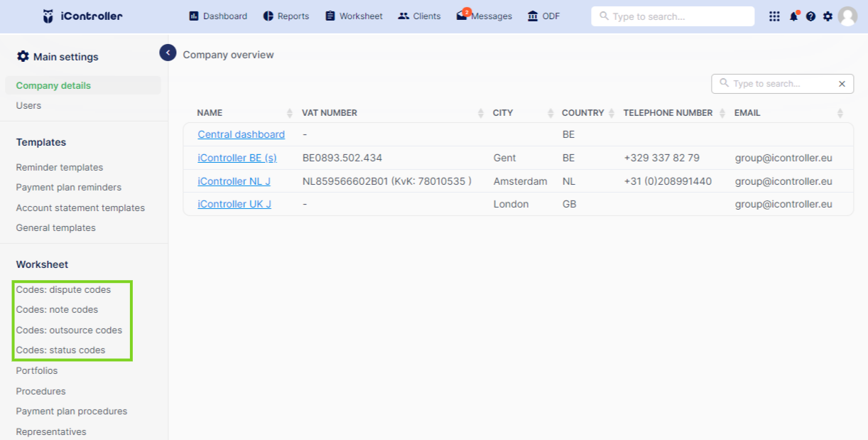The height and width of the screenshot is (440, 868).
Task: Open the iController BE (s) link
Action: click(237, 158)
